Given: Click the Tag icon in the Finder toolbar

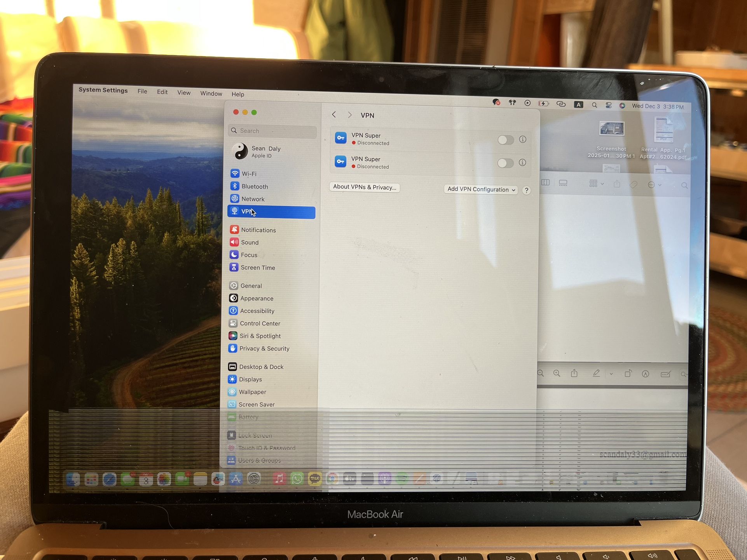Looking at the screenshot, I should point(634,184).
